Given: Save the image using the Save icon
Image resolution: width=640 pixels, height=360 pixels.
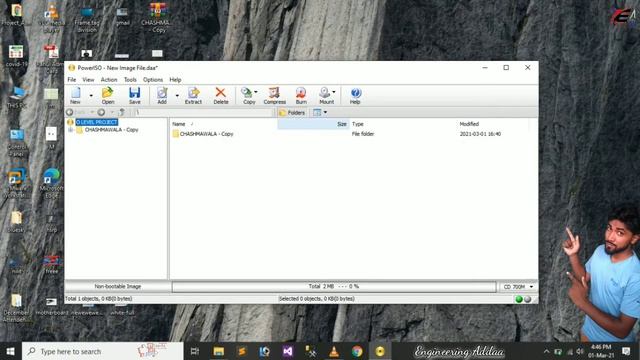Looking at the screenshot, I should (x=135, y=96).
